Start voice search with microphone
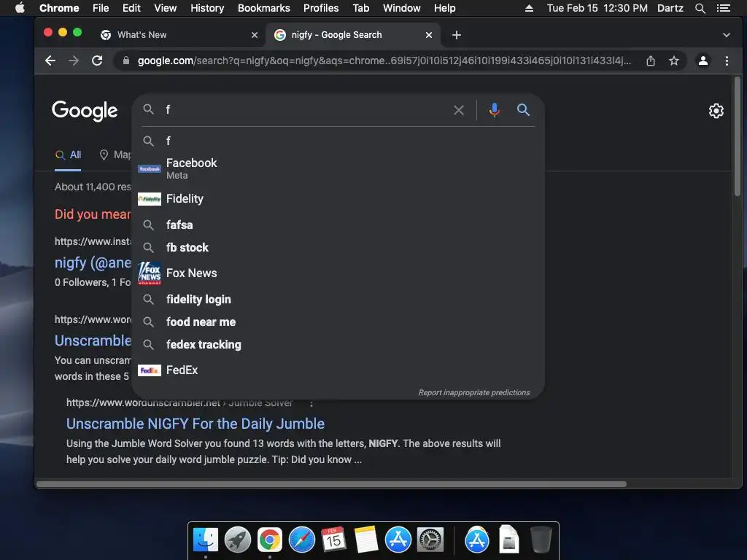747x560 pixels. click(x=494, y=110)
